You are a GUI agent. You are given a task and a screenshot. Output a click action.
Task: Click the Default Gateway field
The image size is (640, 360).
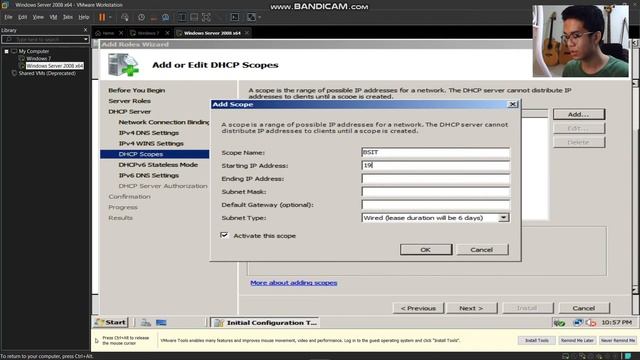click(x=436, y=205)
